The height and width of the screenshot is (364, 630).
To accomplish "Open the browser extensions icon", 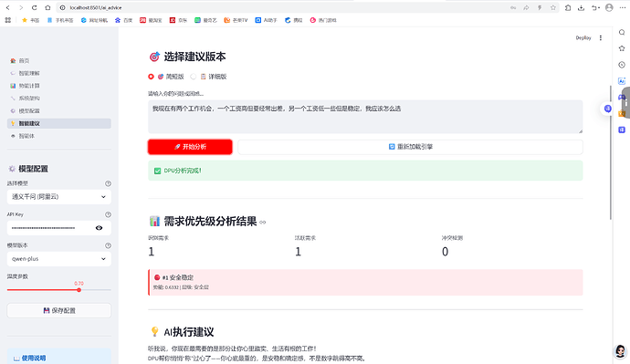I will click(x=568, y=7).
